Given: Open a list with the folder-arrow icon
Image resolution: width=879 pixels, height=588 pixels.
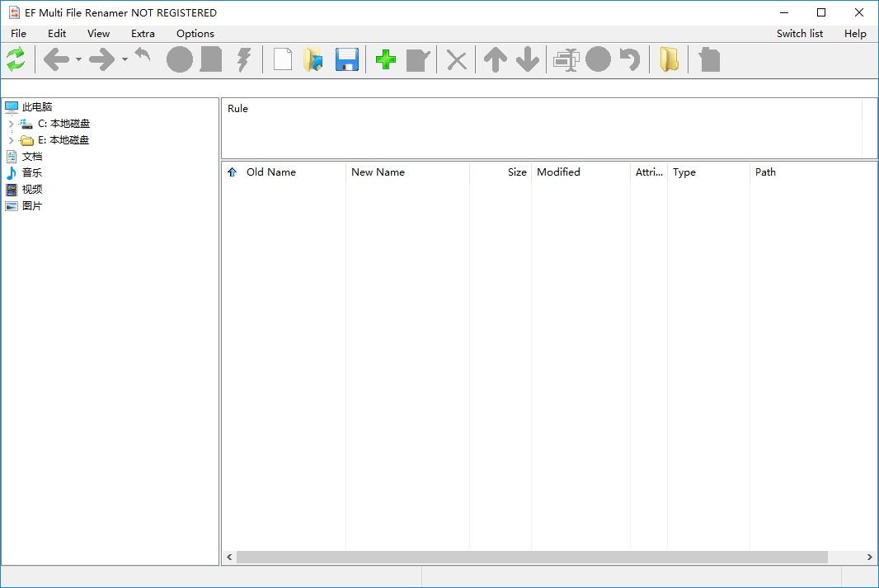Looking at the screenshot, I should tap(313, 59).
